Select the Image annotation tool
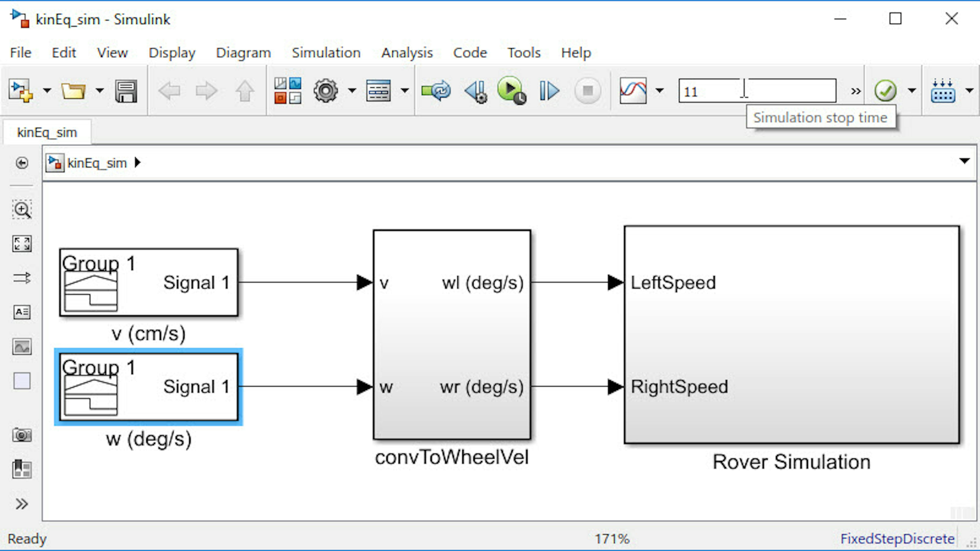Image resolution: width=980 pixels, height=551 pixels. point(22,346)
